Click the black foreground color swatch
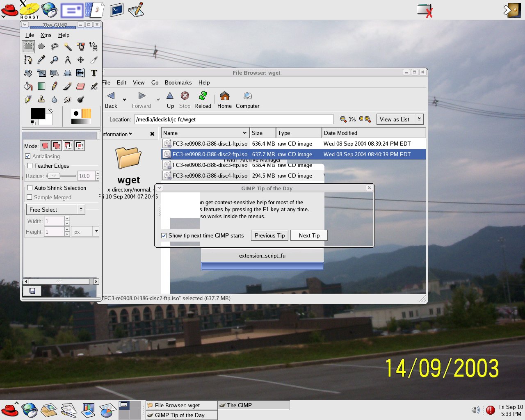This screenshot has height=420, width=525. click(38, 114)
